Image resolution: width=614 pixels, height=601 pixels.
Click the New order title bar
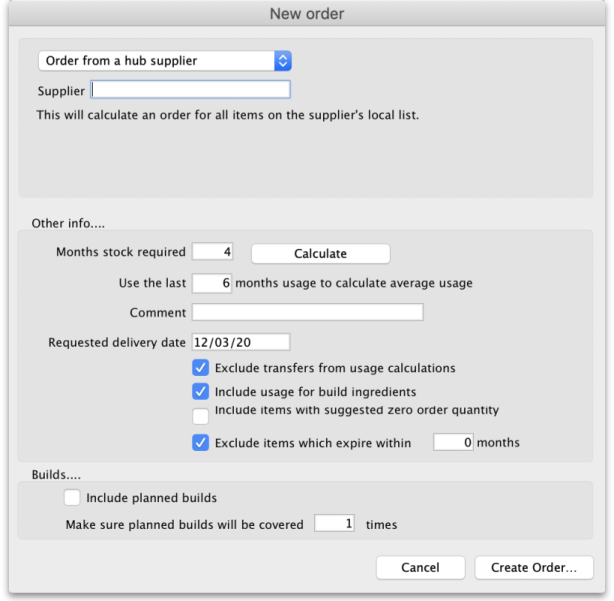coord(307,14)
